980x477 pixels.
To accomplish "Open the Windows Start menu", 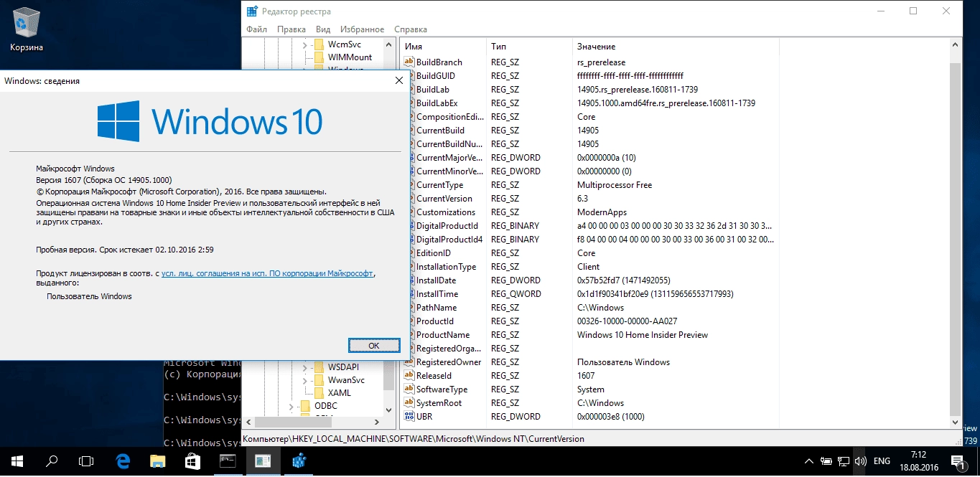I will point(17,461).
